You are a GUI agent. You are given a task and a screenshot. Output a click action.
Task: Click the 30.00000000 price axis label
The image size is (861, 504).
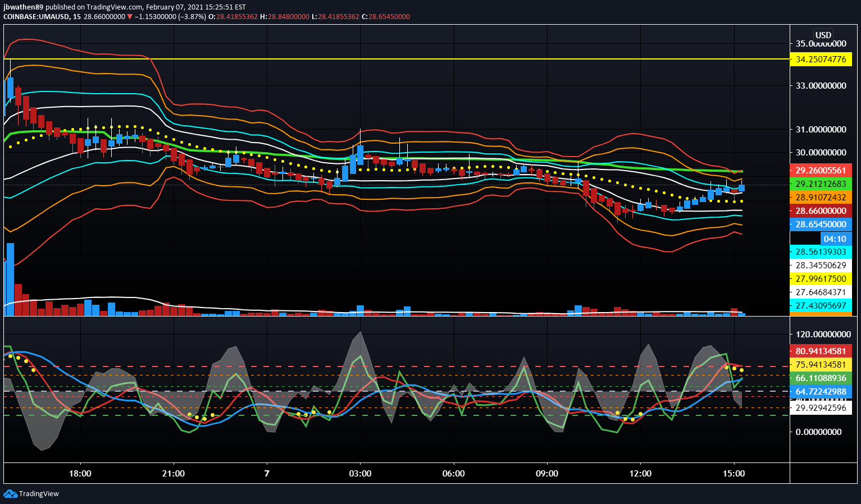point(821,152)
